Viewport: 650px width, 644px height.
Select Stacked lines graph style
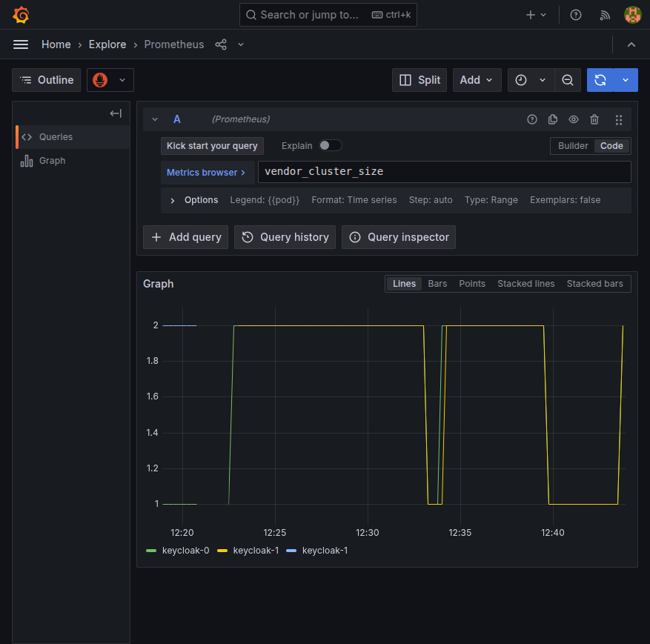coord(526,284)
